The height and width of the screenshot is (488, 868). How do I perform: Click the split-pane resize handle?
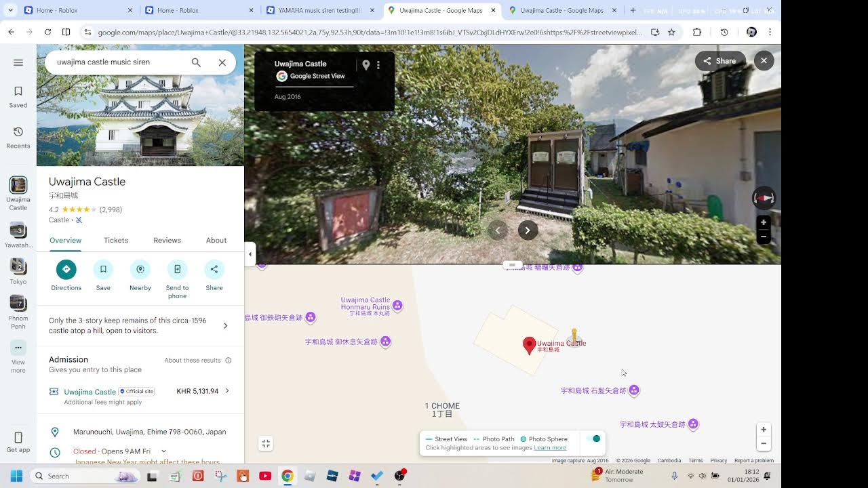[513, 265]
